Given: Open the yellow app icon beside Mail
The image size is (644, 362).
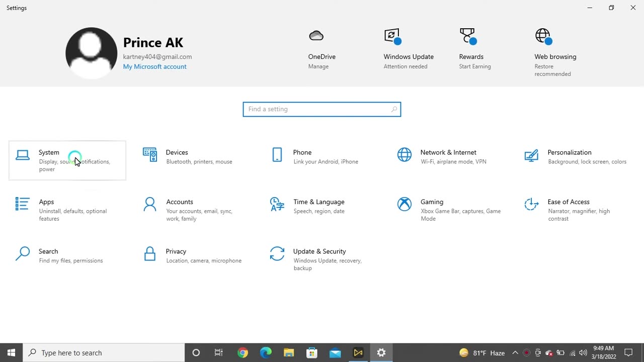Looking at the screenshot, I should [358, 352].
